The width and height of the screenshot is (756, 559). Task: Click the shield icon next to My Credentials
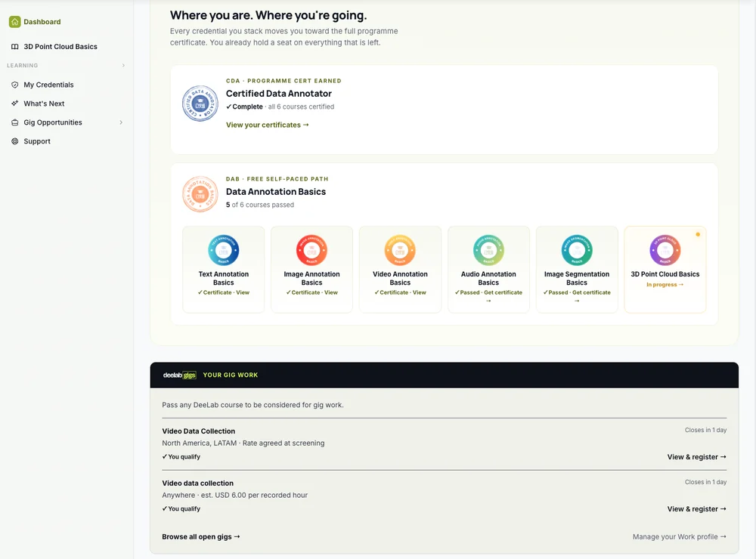15,85
